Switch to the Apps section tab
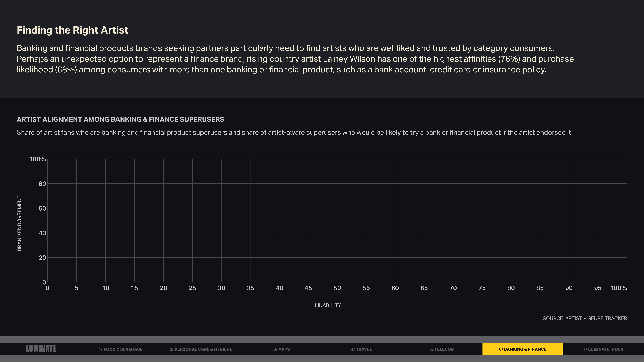 (x=281, y=349)
